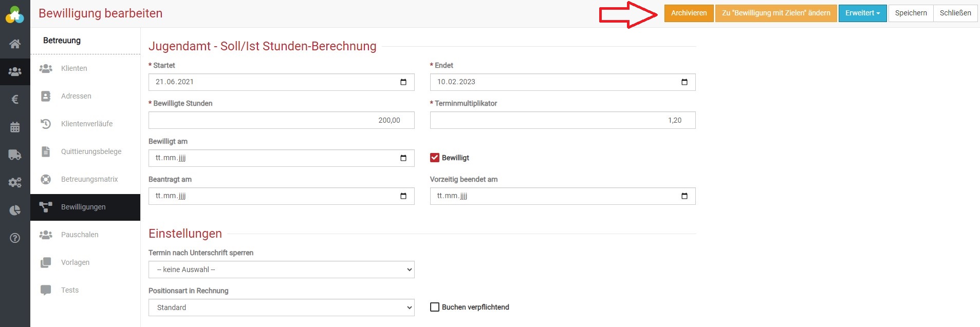Click the Vorzeitig beendet am date field
The image size is (980, 327).
click(x=563, y=196)
